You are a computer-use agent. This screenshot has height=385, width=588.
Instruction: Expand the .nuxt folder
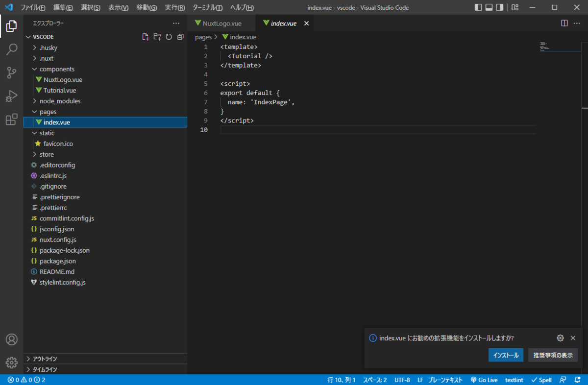coord(105,58)
